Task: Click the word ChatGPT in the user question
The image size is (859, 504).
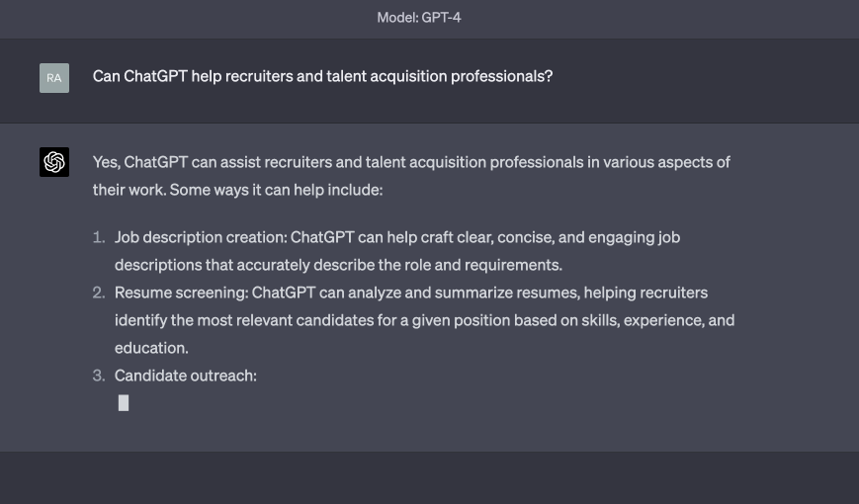Action: point(155,76)
